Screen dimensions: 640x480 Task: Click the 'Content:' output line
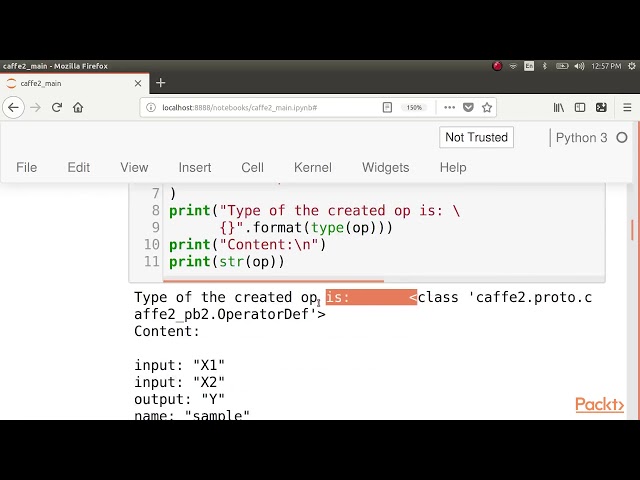click(167, 331)
